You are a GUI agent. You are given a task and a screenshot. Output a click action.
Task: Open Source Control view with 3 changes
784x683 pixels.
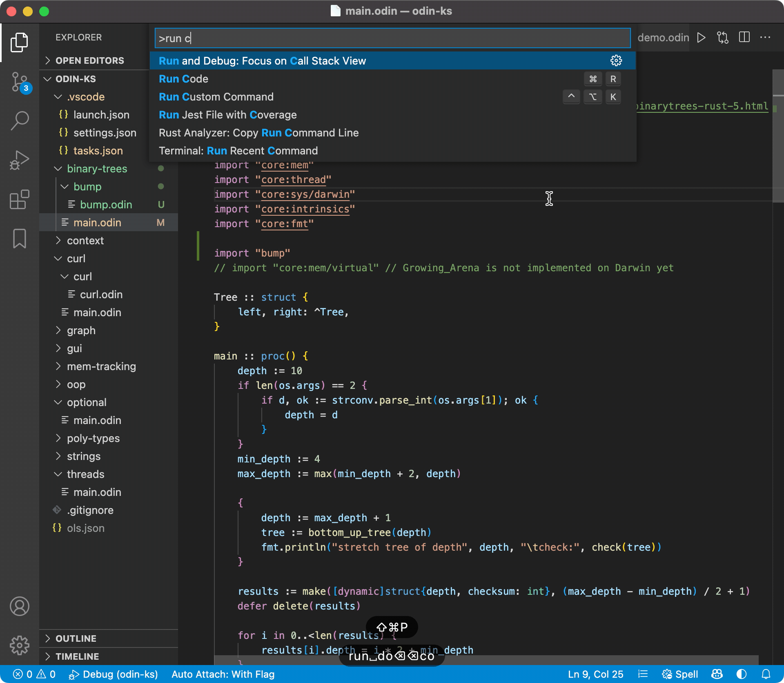[x=19, y=82]
